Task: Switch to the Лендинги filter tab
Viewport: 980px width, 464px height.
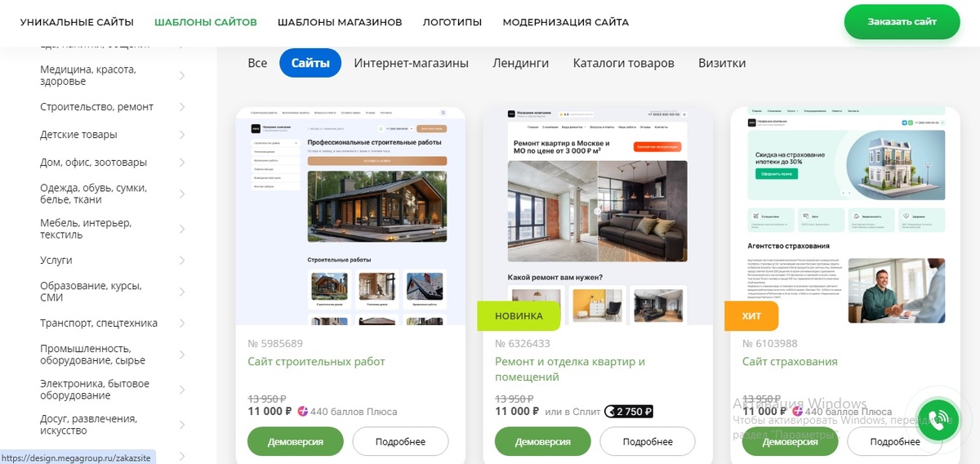Action: point(520,63)
